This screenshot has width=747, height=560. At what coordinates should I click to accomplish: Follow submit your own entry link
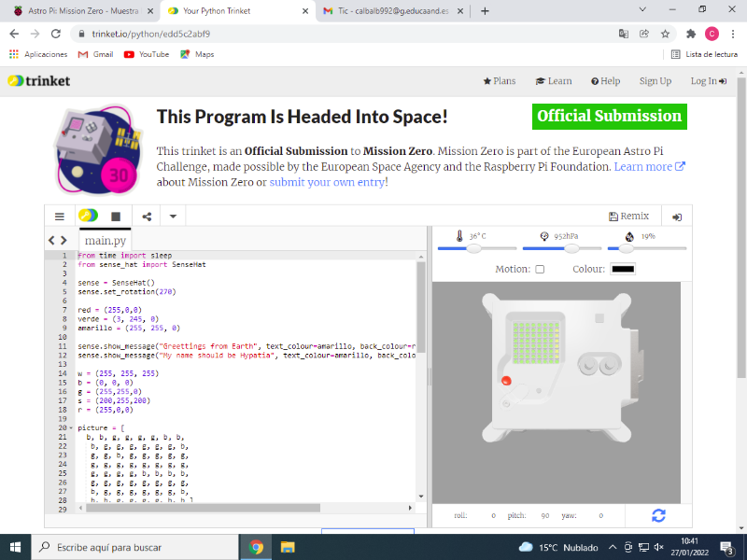pos(328,182)
